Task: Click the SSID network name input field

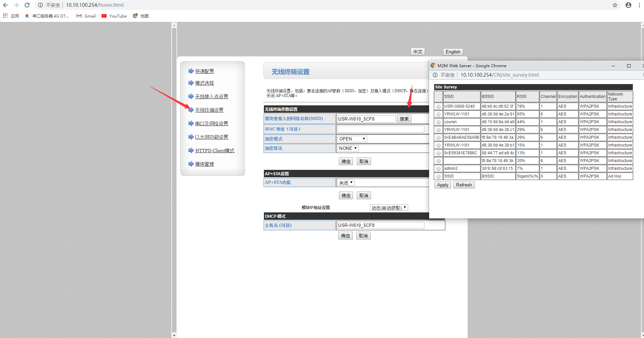Action: [x=367, y=119]
